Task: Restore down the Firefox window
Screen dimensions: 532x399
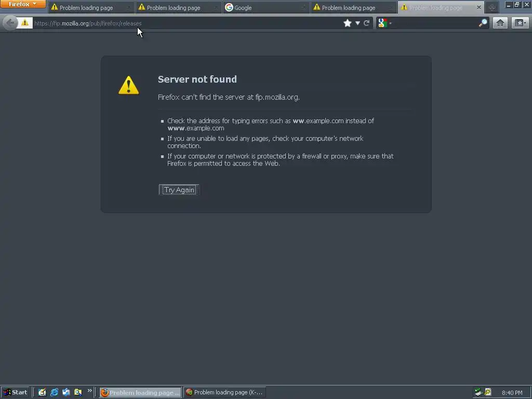Action: [517, 4]
